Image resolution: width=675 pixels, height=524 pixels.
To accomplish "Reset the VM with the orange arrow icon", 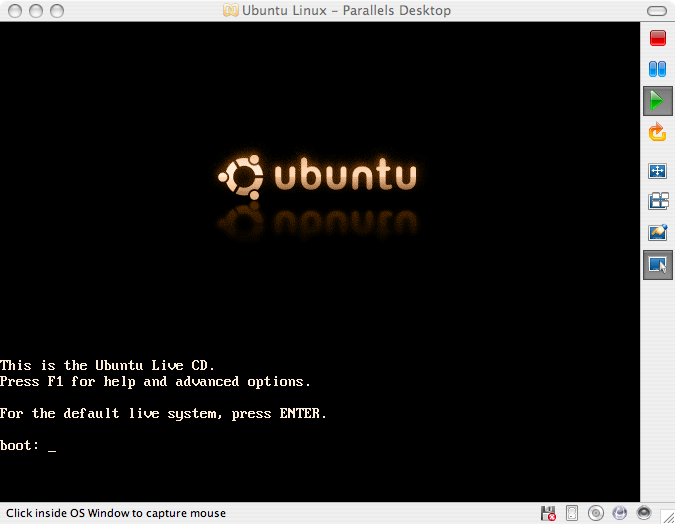I will click(x=657, y=132).
